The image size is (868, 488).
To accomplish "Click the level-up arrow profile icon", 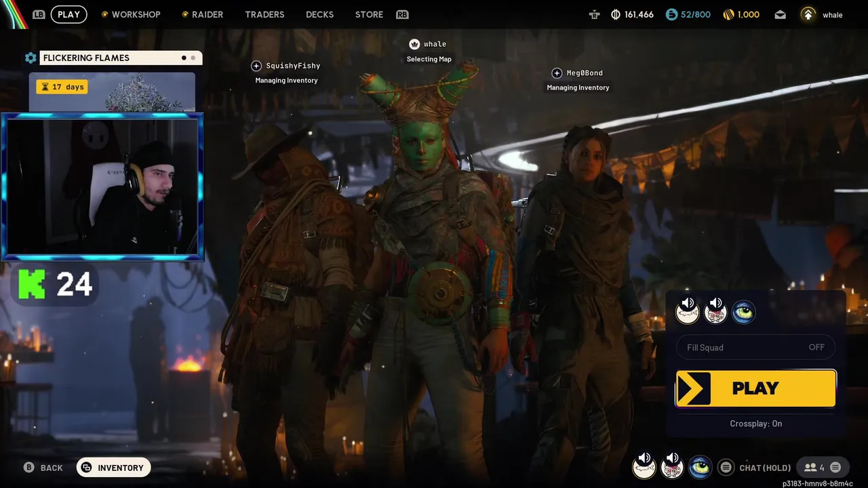I will pyautogui.click(x=808, y=14).
